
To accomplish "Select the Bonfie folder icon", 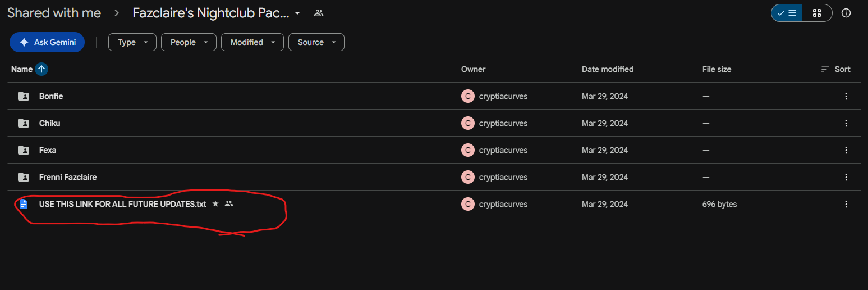I will [24, 96].
